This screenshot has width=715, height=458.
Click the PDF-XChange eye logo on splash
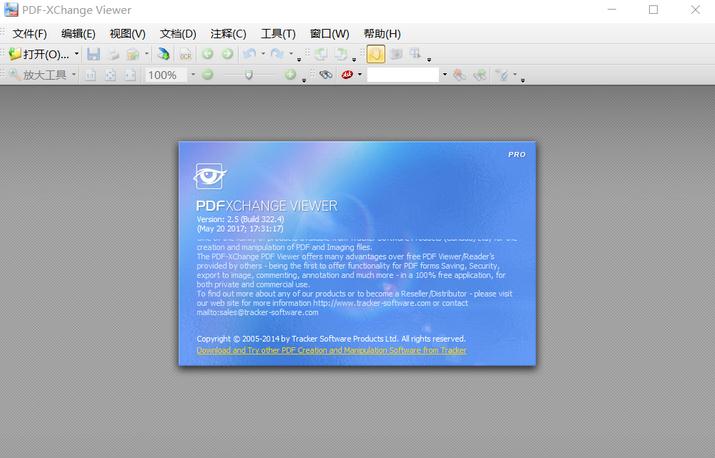[x=210, y=176]
